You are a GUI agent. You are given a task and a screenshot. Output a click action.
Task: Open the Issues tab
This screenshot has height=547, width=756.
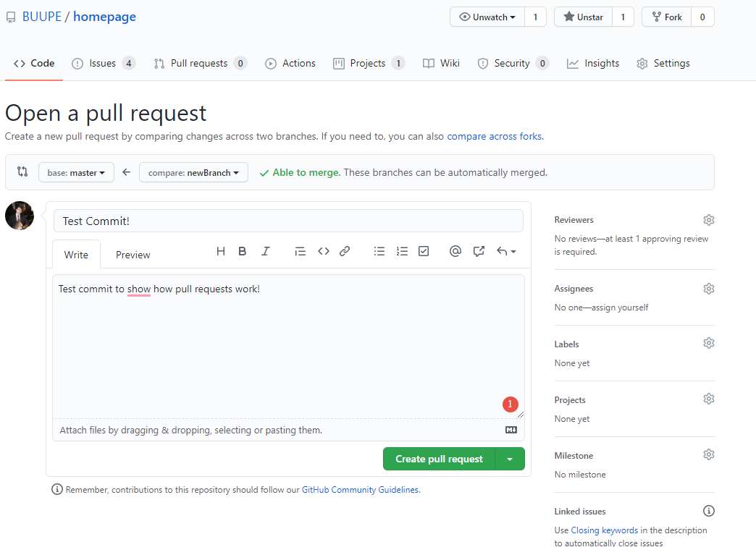pyautogui.click(x=104, y=63)
